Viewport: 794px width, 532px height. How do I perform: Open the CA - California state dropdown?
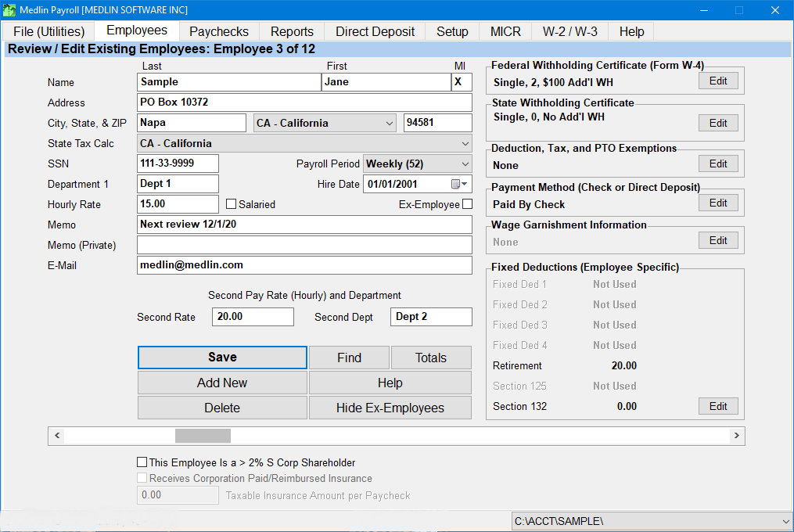390,123
